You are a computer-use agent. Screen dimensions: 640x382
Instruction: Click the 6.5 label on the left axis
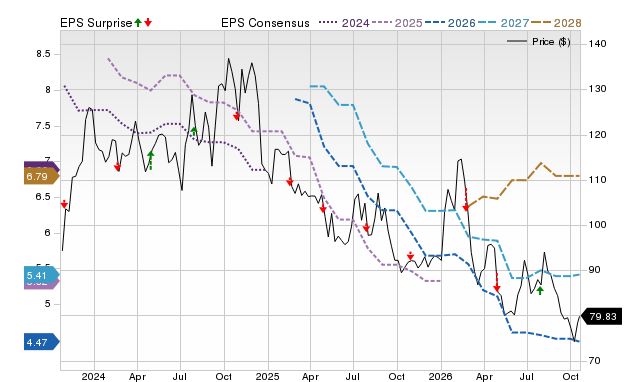point(43,197)
